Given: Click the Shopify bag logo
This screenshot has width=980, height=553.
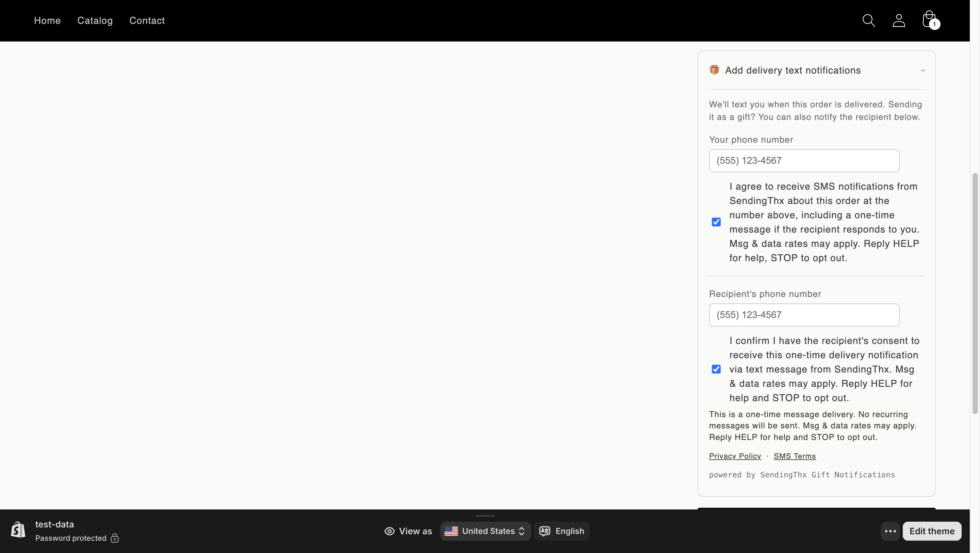Looking at the screenshot, I should 18,530.
